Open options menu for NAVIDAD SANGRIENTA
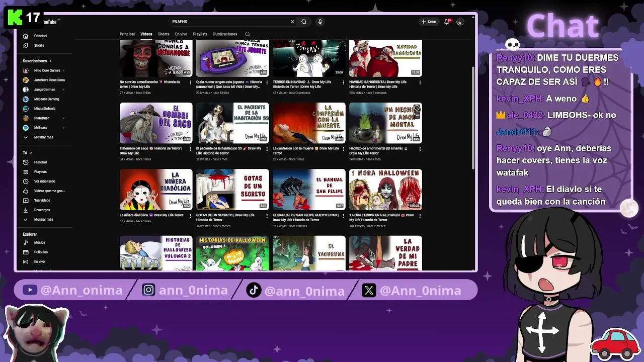 pyautogui.click(x=420, y=82)
